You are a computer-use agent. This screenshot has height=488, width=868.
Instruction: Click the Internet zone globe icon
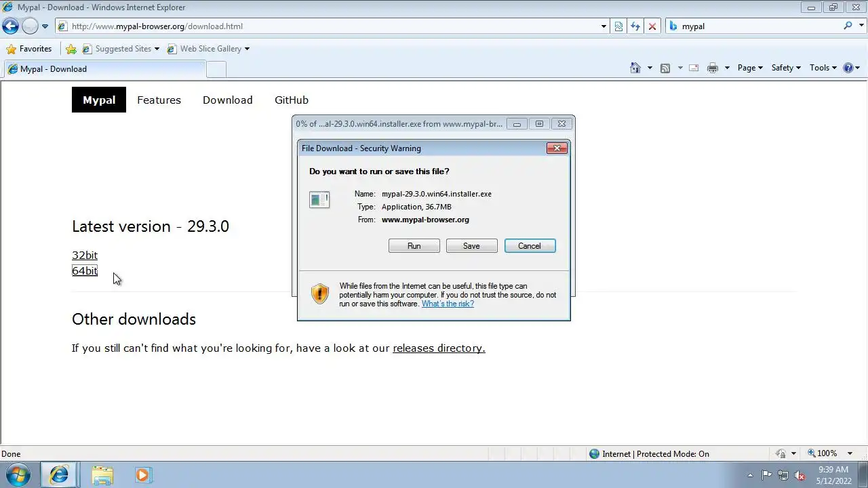point(595,454)
